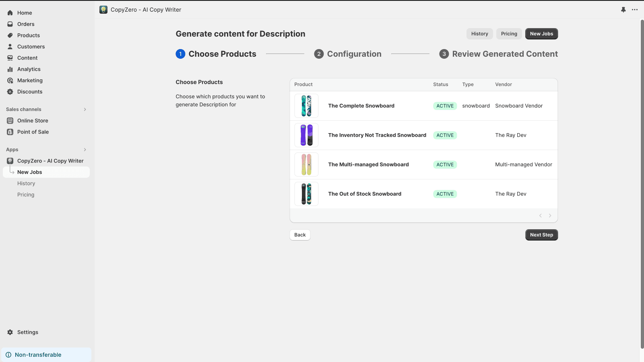The width and height of the screenshot is (644, 362).
Task: Open the three-dot more actions menu
Action: [x=635, y=10]
